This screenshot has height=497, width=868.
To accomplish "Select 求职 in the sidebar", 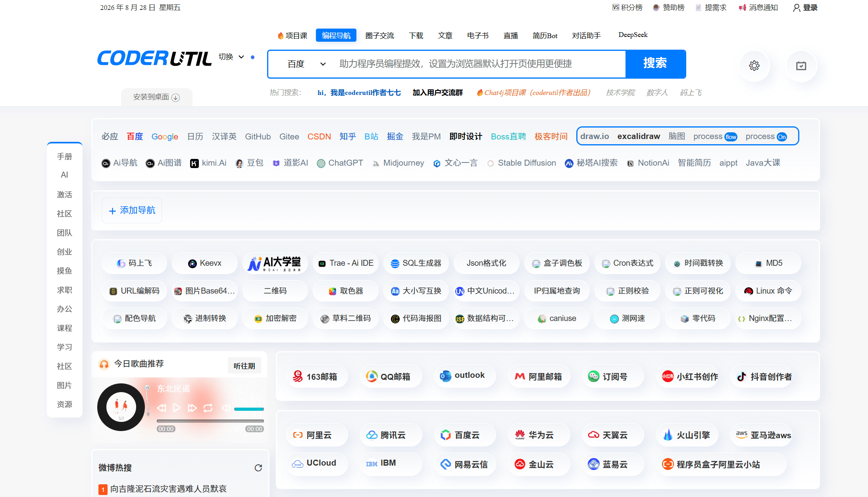I will 65,290.
